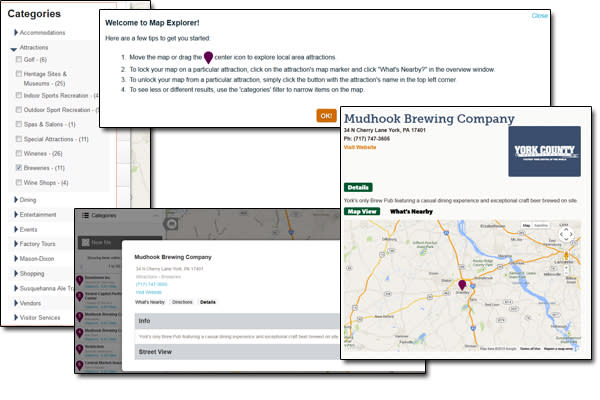Open bold What's Nearby tab beside Map View
Screen dimensions: 600x400
coord(411,211)
